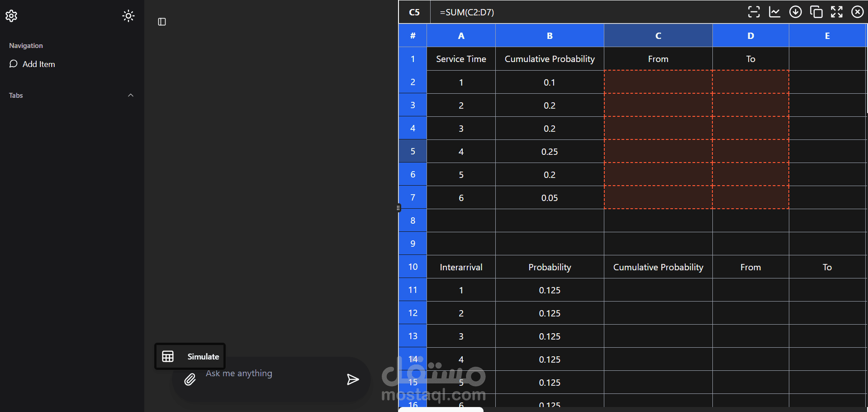Toggle the light/dark theme sun icon

click(x=128, y=16)
